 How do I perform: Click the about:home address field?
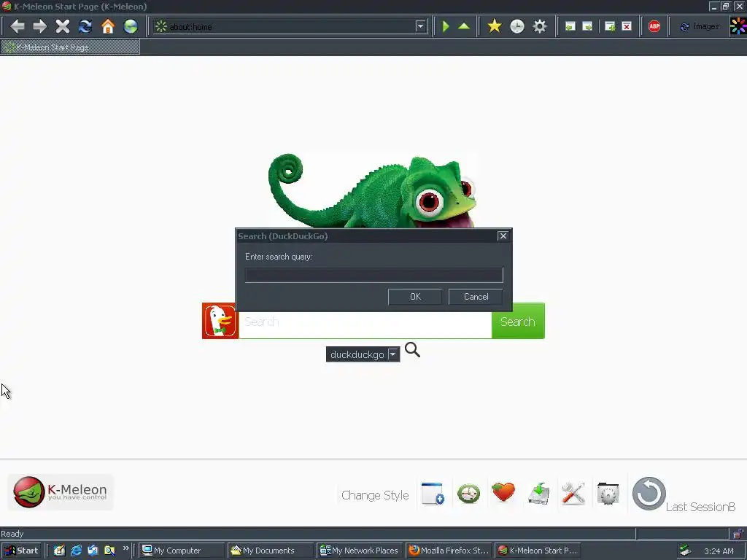coord(290,27)
